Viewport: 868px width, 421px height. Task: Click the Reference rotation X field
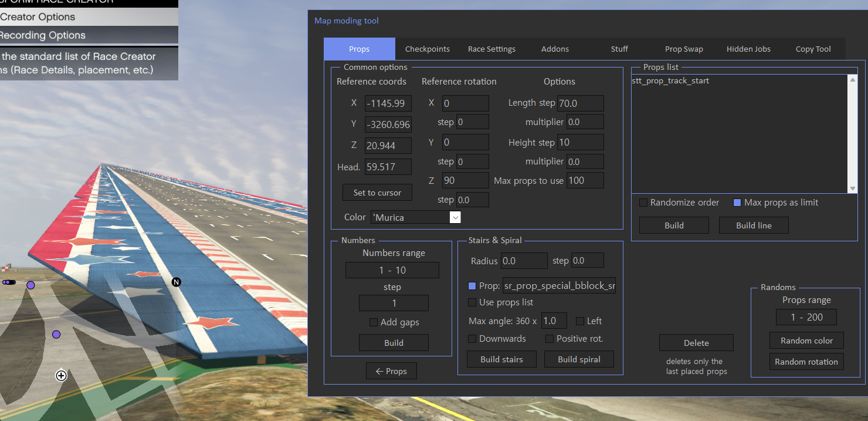point(466,103)
